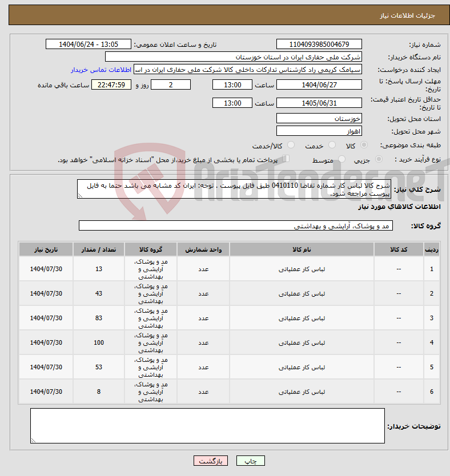Click the price validity date 1405/06/31
Viewport: 450px width, 476px height.
[x=319, y=103]
